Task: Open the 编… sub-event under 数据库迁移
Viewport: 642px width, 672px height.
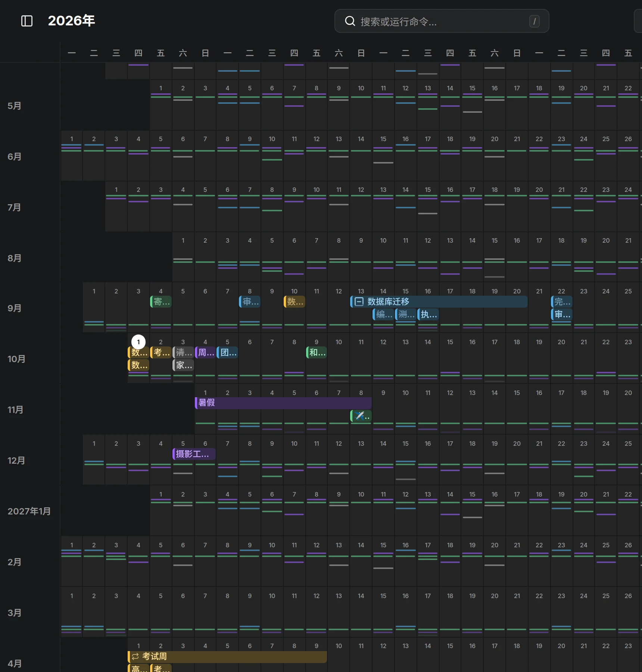Action: 383,314
